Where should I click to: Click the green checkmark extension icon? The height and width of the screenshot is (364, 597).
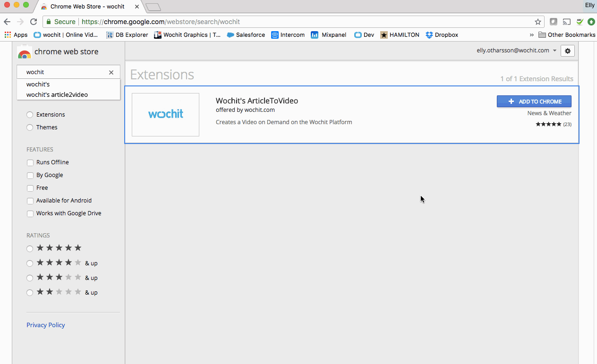coord(580,22)
